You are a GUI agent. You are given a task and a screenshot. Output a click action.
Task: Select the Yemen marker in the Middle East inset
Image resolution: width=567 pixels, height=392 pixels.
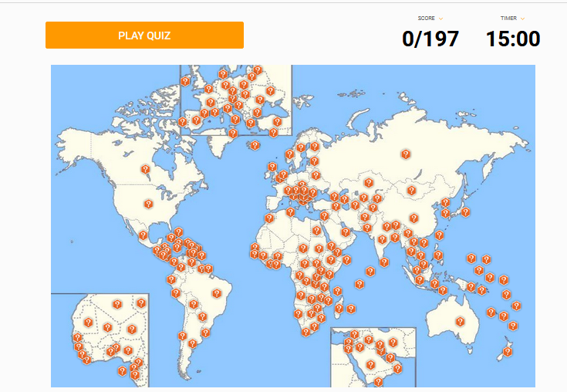point(378,381)
